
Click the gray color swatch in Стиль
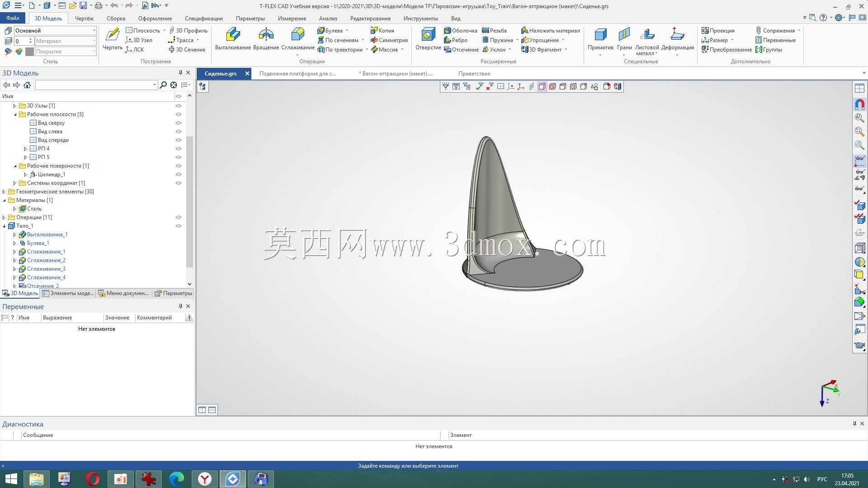pyautogui.click(x=30, y=52)
